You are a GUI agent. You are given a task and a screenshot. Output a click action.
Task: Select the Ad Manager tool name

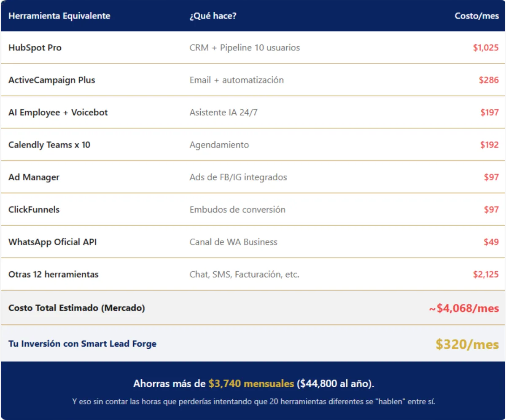pos(34,177)
